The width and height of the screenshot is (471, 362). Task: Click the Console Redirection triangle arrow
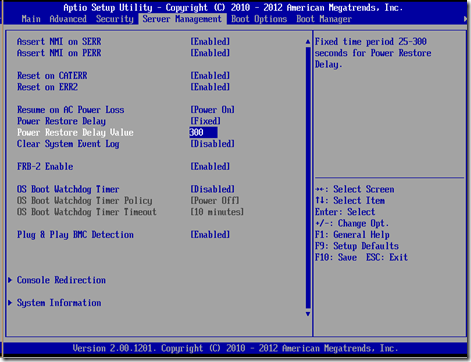coord(10,280)
